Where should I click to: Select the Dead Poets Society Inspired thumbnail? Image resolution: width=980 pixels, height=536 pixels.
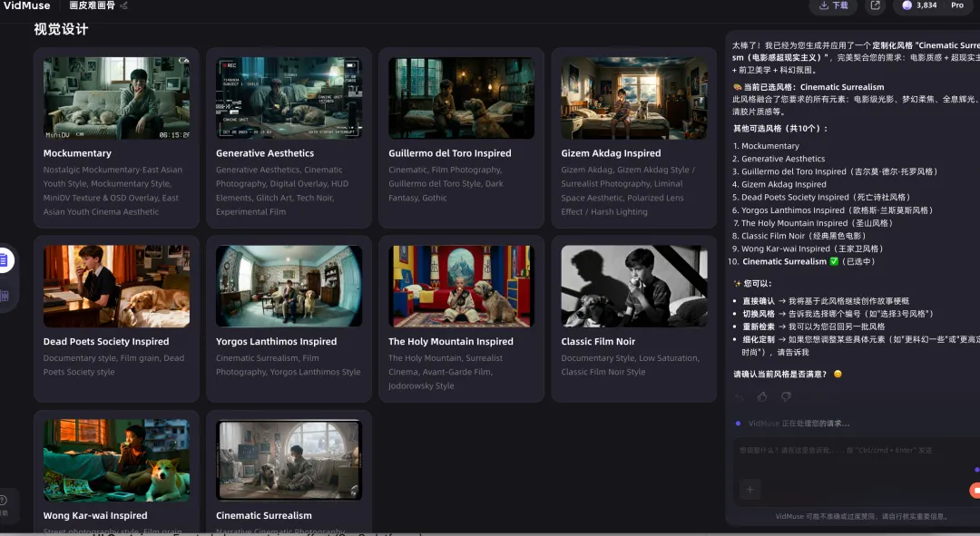click(117, 286)
